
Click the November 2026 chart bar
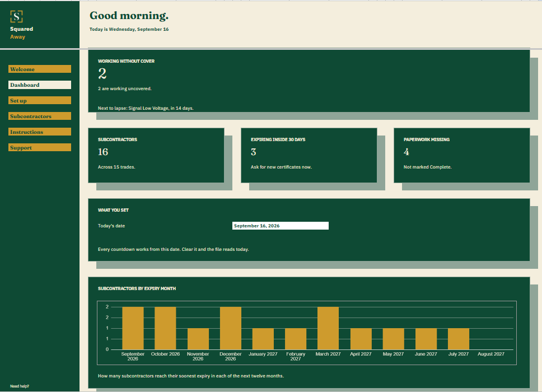tap(198, 339)
